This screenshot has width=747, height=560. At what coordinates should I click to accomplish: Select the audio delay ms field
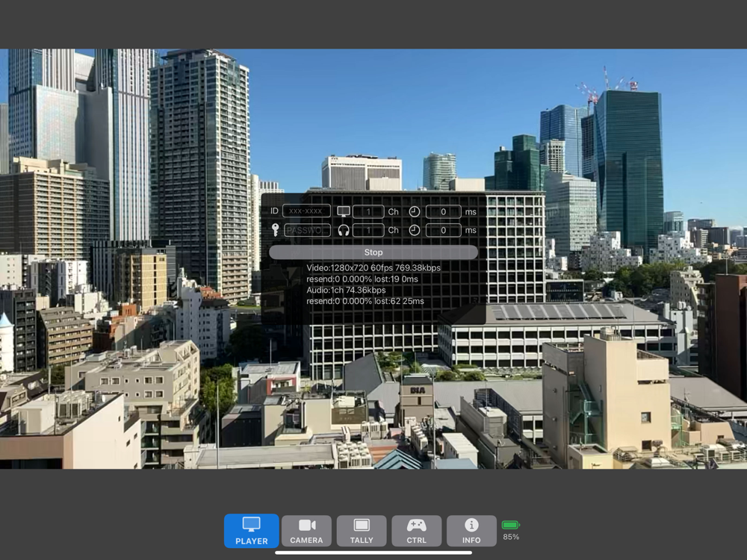[x=443, y=231]
